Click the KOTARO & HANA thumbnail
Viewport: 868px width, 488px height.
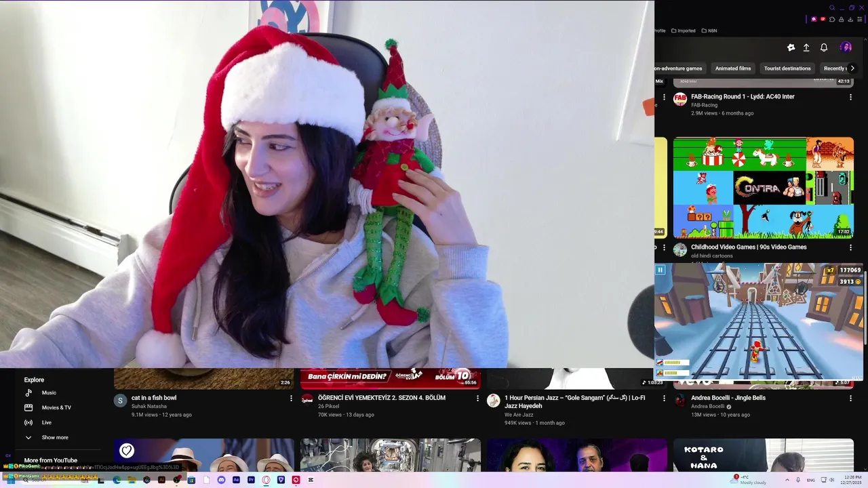point(763,455)
